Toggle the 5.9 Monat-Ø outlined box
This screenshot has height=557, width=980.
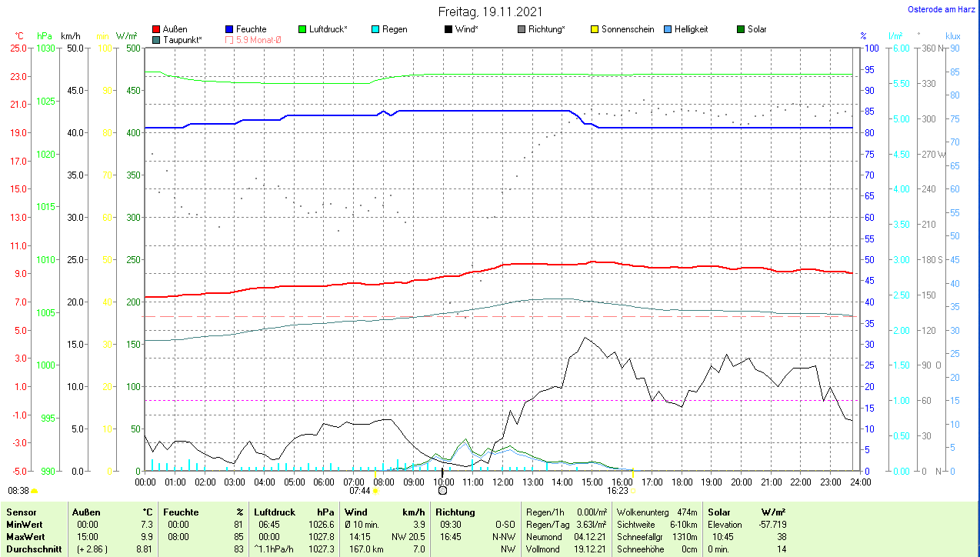(x=229, y=39)
